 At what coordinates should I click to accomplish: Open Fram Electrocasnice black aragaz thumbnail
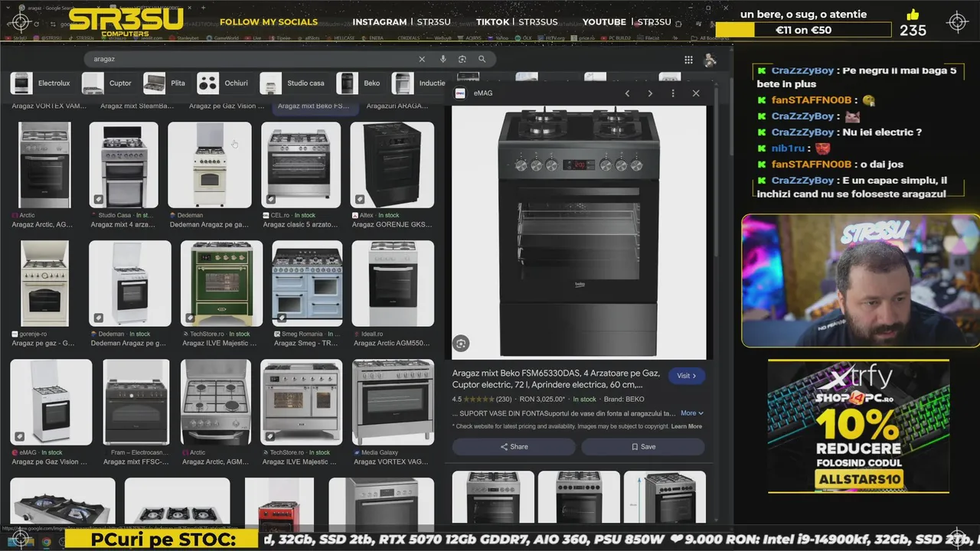[x=136, y=402]
